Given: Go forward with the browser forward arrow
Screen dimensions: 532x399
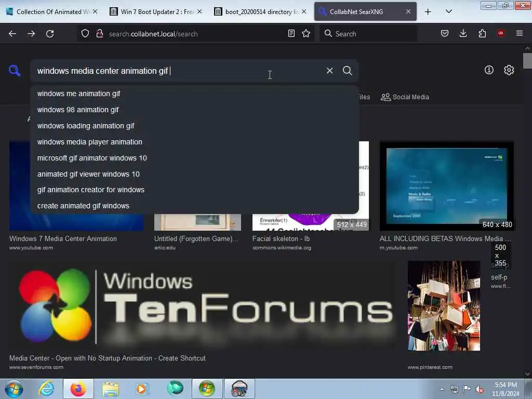Looking at the screenshot, I should pyautogui.click(x=31, y=34).
